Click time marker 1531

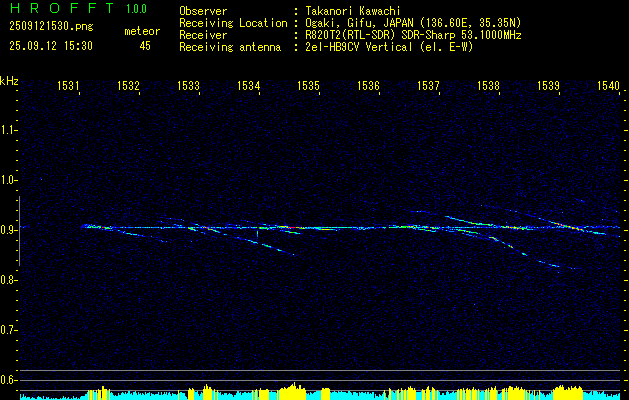pos(68,85)
